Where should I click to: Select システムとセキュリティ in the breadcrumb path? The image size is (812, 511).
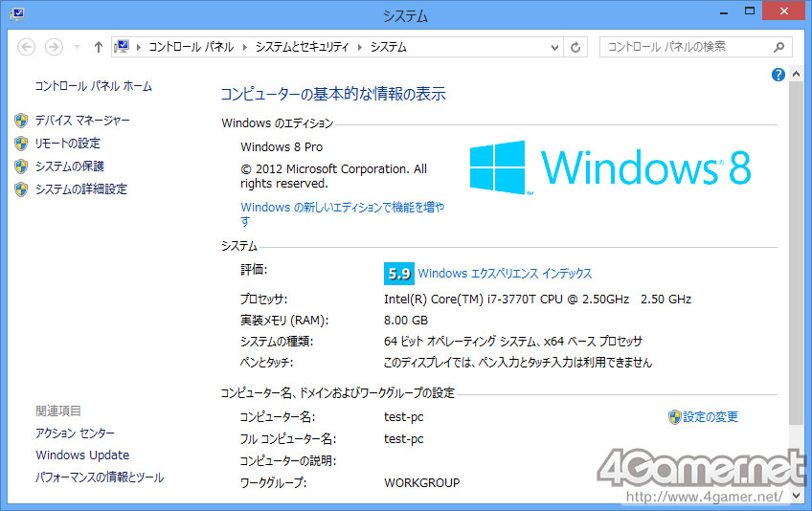click(x=304, y=47)
